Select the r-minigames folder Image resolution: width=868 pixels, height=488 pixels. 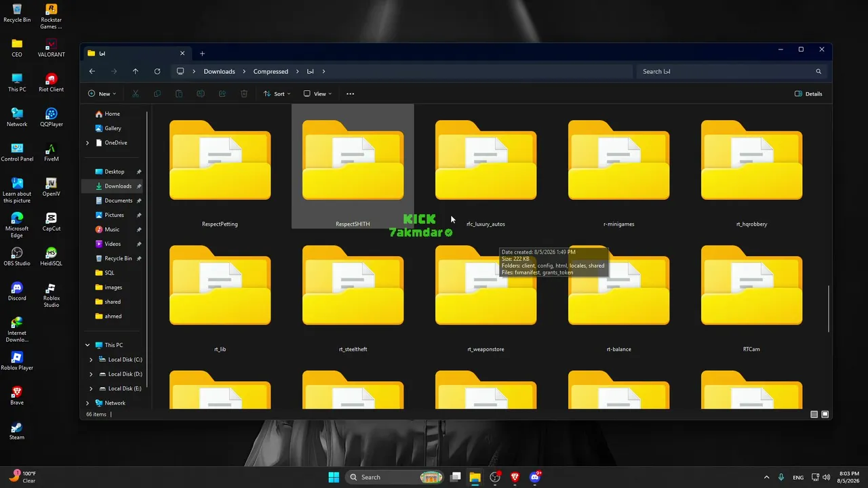pyautogui.click(x=618, y=167)
